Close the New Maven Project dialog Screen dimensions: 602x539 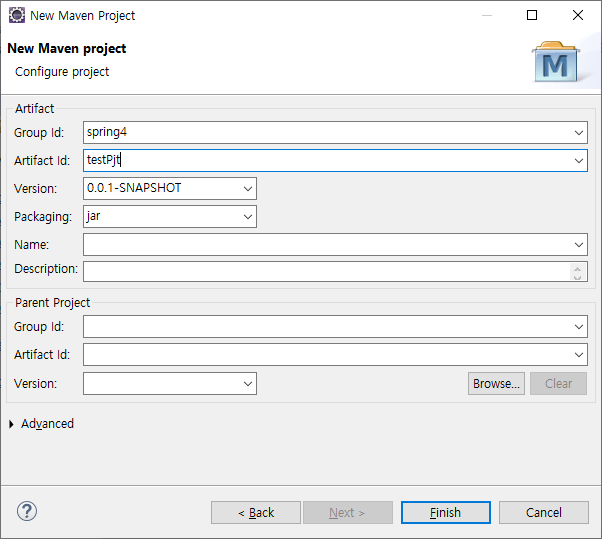(578, 15)
